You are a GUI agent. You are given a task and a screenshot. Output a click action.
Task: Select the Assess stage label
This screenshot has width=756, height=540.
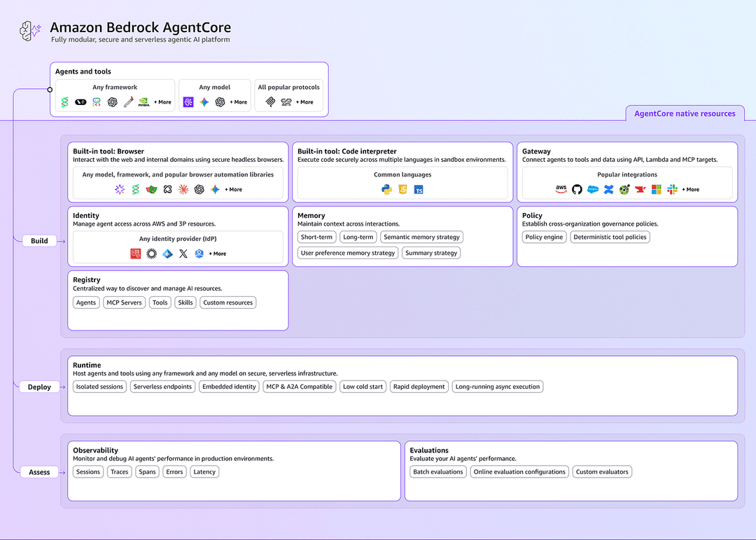click(39, 473)
